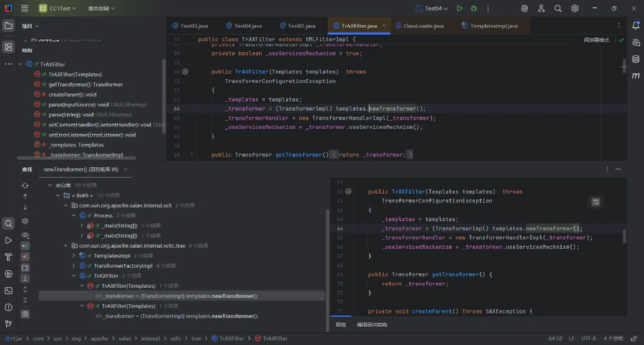Open the Test04 run configuration dropdown
Screen dimensions: 644x345
432,8
